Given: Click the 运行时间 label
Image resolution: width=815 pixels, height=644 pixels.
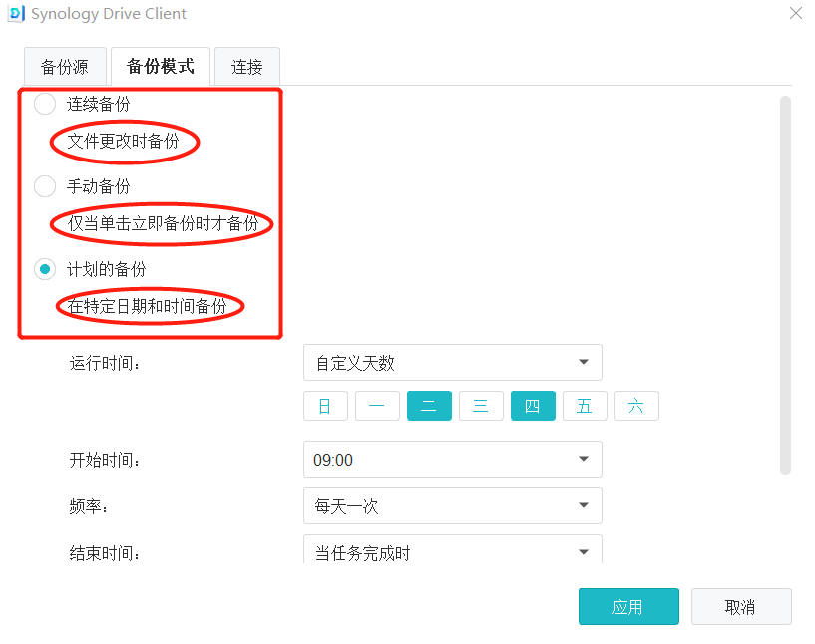Looking at the screenshot, I should (x=105, y=363).
